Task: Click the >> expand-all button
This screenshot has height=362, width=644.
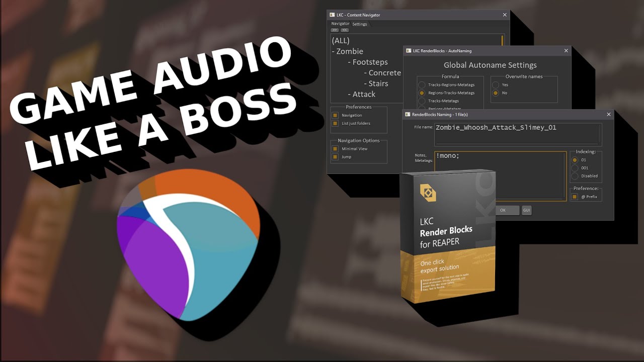Action: pos(335,30)
